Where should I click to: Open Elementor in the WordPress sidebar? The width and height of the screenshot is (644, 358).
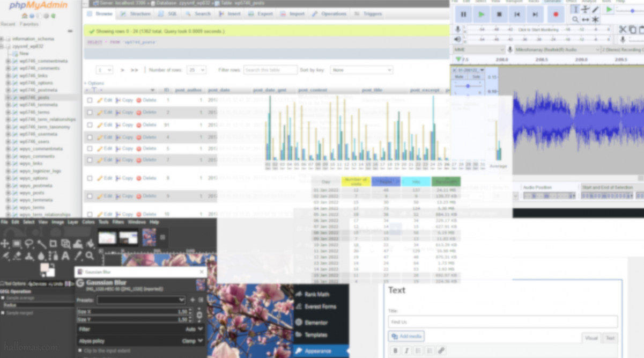316,323
